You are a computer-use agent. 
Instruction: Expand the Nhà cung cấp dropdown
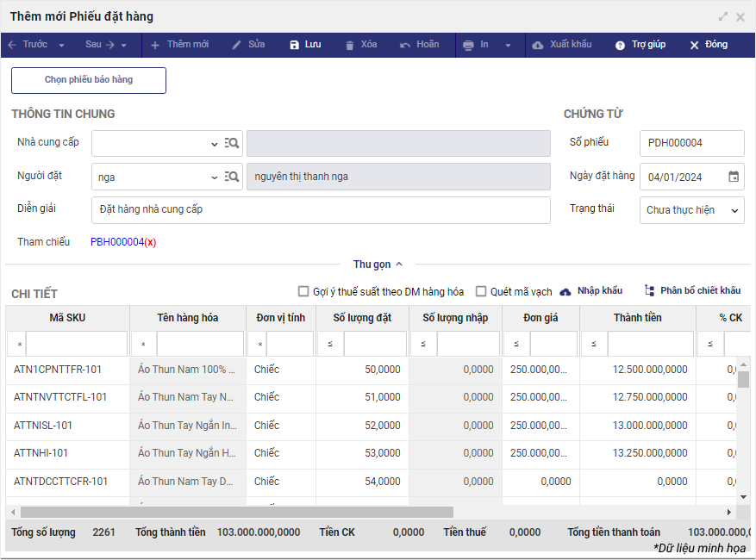click(x=214, y=144)
